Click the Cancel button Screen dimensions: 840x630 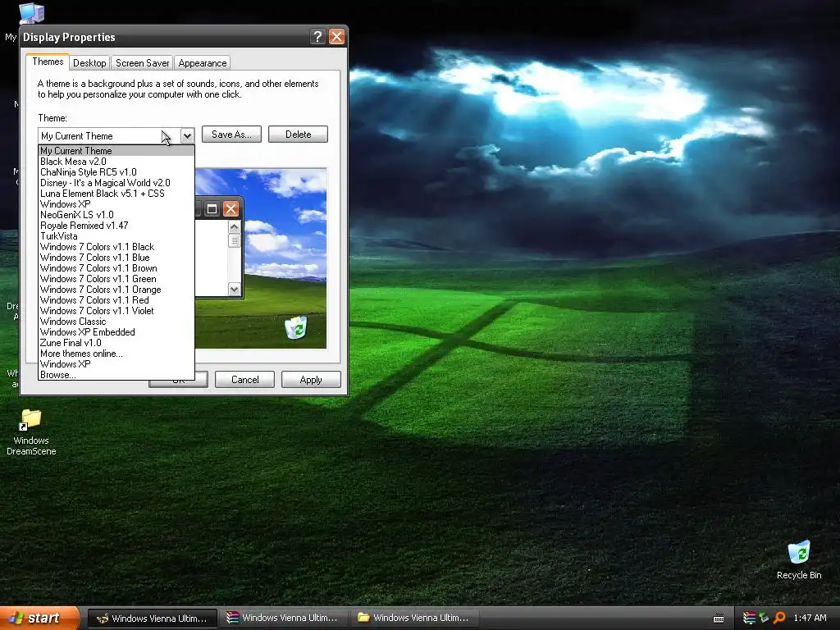click(244, 379)
